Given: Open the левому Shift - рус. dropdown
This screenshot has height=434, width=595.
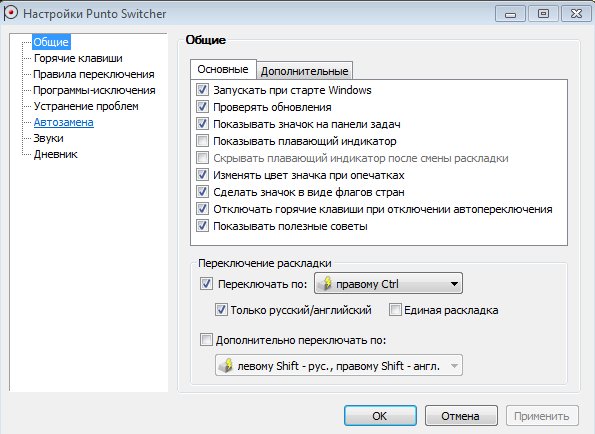Looking at the screenshot, I should click(339, 365).
